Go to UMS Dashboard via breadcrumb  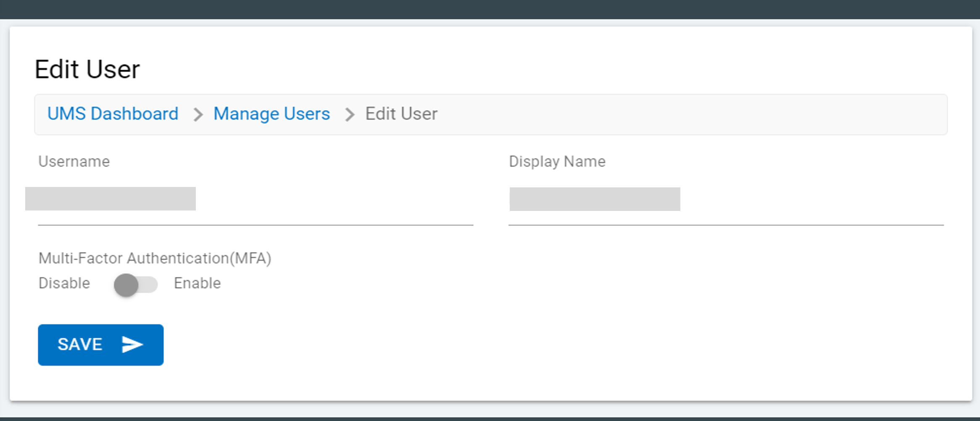pyautogui.click(x=113, y=114)
